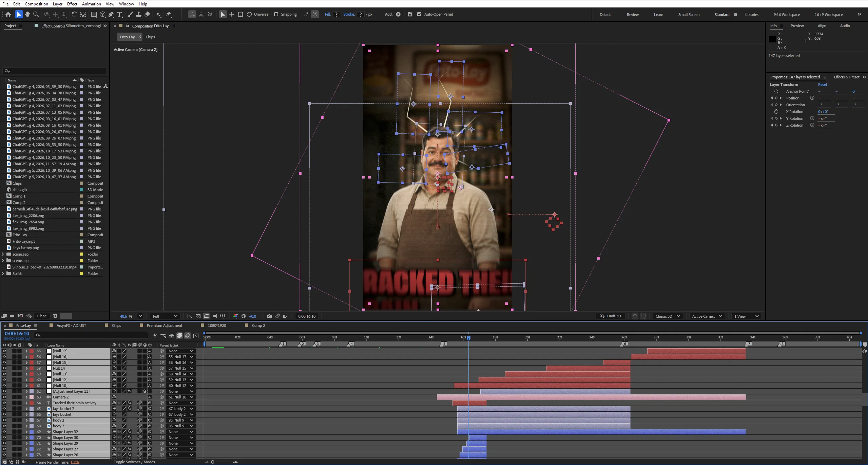Click the Toggle Mask and Shape Path Visibility icon
Viewport: 868px width, 465px height.
click(206, 316)
